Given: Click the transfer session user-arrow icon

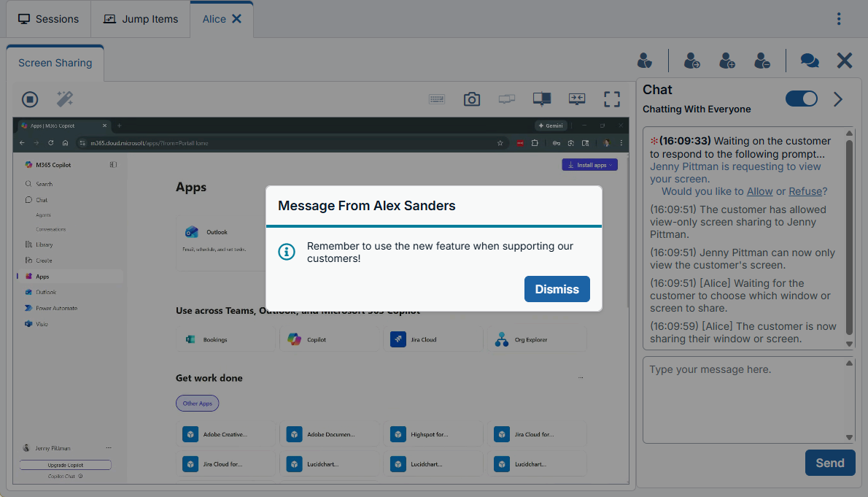Looking at the screenshot, I should click(x=692, y=61).
